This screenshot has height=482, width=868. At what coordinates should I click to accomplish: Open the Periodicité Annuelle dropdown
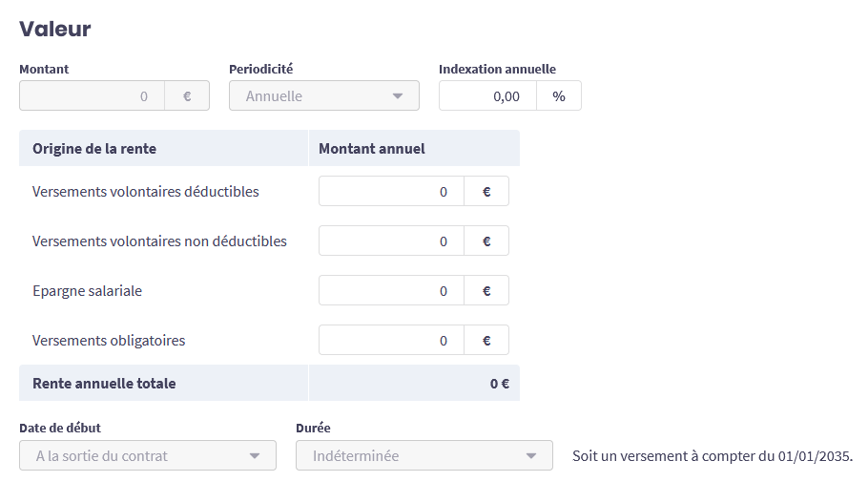[x=315, y=95]
